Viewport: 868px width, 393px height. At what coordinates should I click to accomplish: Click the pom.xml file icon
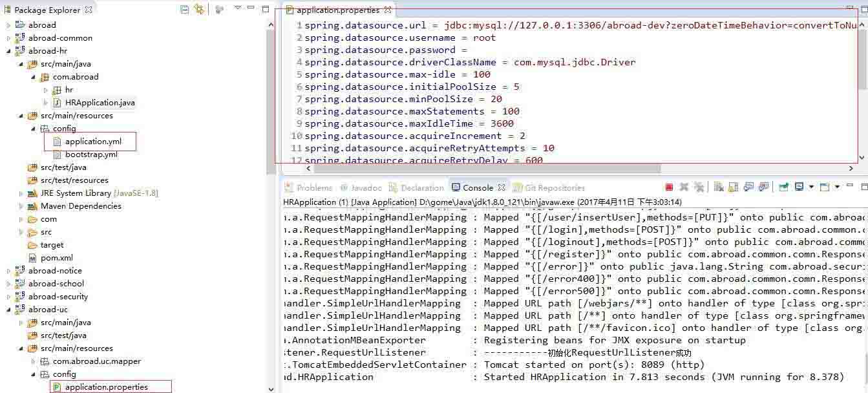click(x=32, y=258)
